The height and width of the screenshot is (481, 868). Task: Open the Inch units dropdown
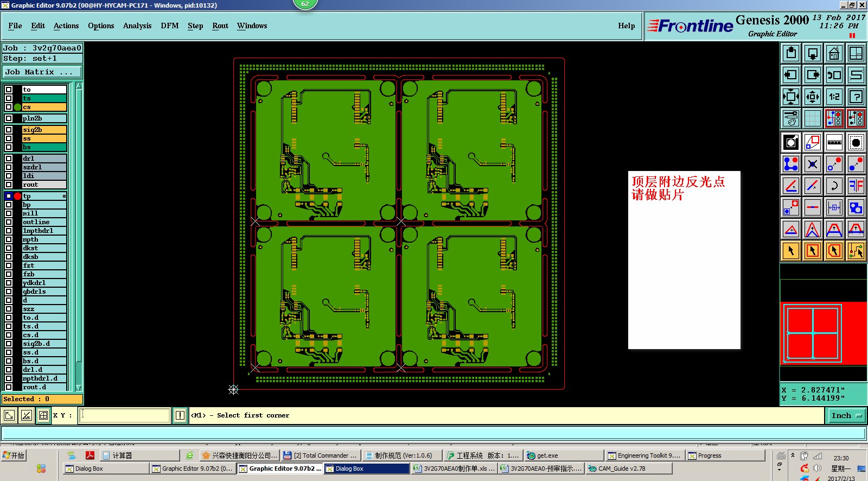click(846, 416)
